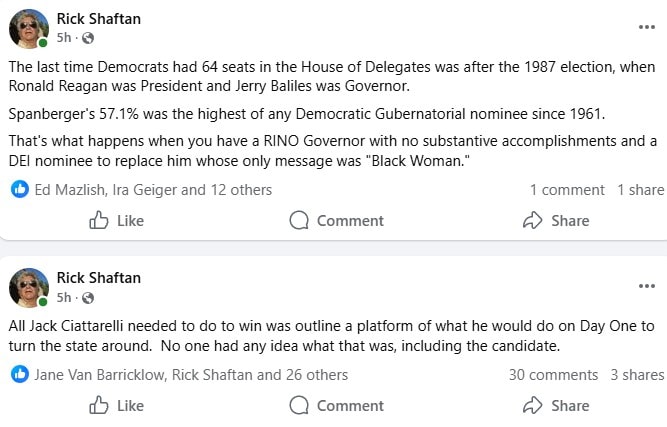This screenshot has height=427, width=667.
Task: Show the list of Ed Mazlish and 12 others
Action: tap(153, 189)
